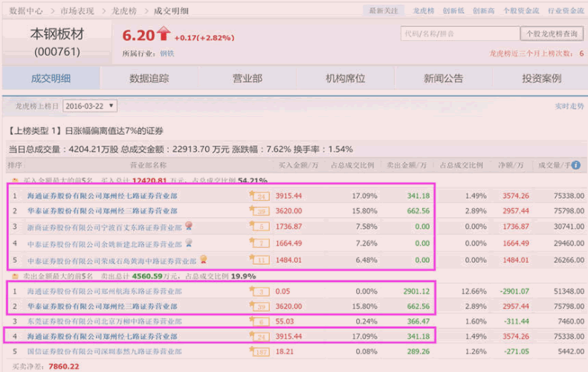Image resolution: width=588 pixels, height=372 pixels.
Task: Go to the 新闻公告 tab
Action: (443, 79)
